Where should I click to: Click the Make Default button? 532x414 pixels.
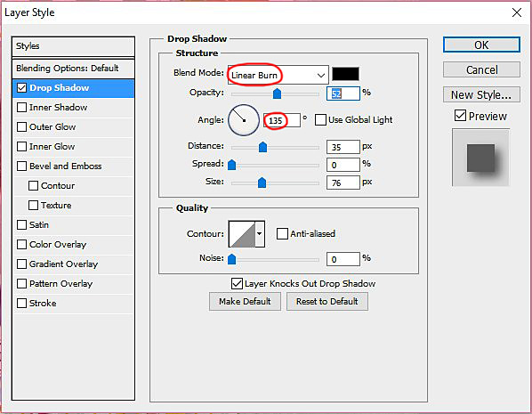pyautogui.click(x=245, y=301)
